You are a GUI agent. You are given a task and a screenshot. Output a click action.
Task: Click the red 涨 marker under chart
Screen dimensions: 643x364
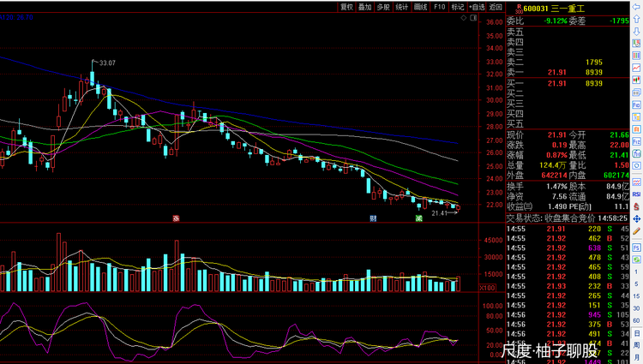[x=176, y=218]
